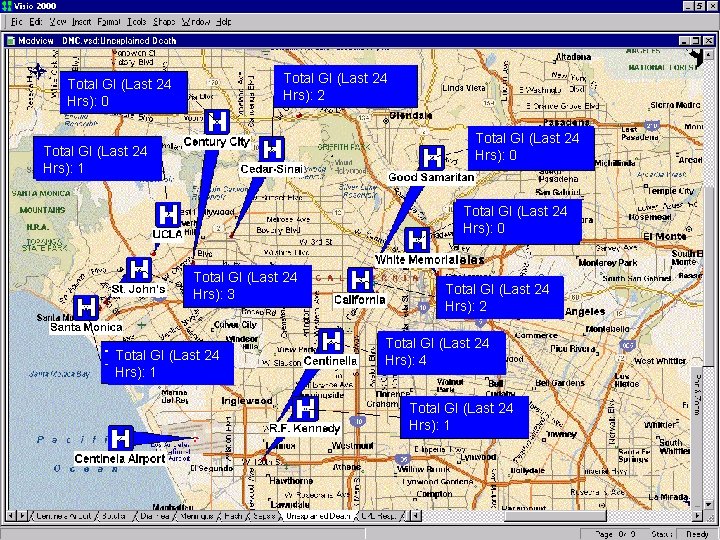Screen dimensions: 720x540
Task: Select Total GI label beside White Memorial
Action: point(518,221)
